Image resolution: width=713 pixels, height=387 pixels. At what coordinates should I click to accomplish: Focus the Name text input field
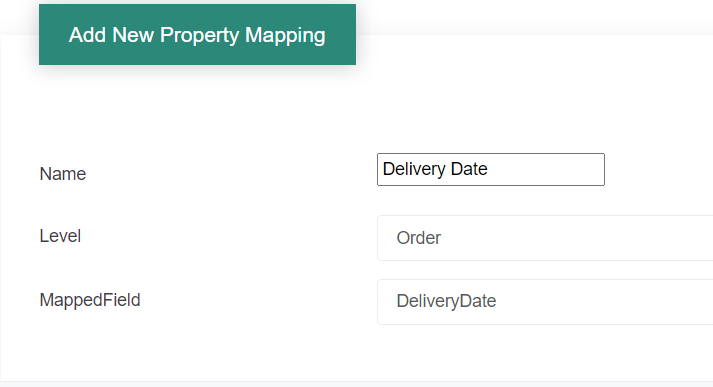[x=491, y=169]
